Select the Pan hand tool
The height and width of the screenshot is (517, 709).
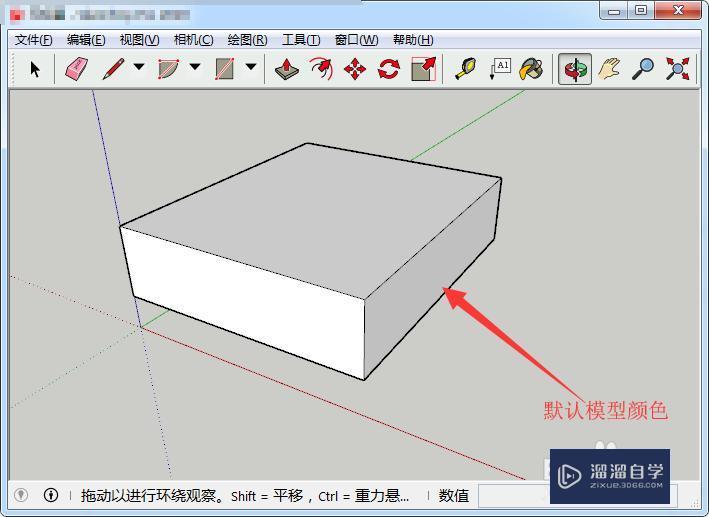(609, 69)
